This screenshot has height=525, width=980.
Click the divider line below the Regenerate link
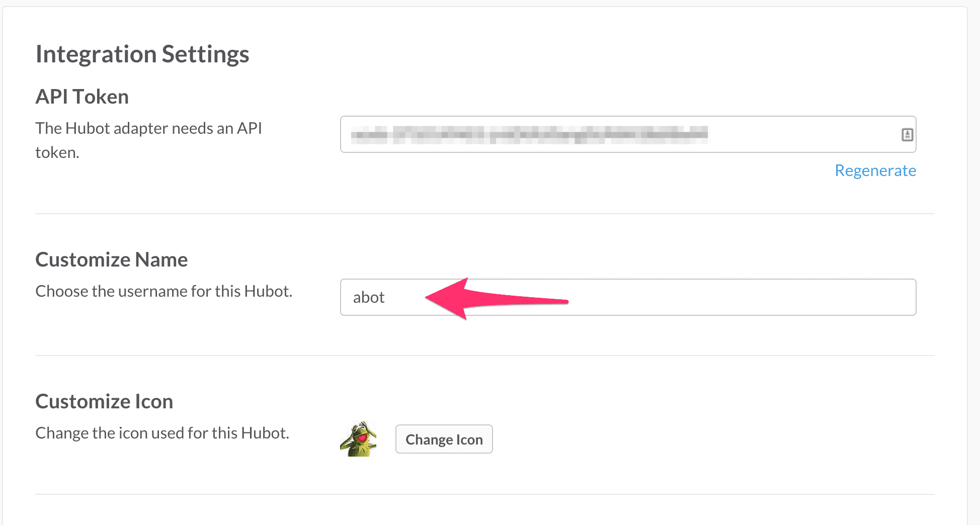tap(485, 214)
